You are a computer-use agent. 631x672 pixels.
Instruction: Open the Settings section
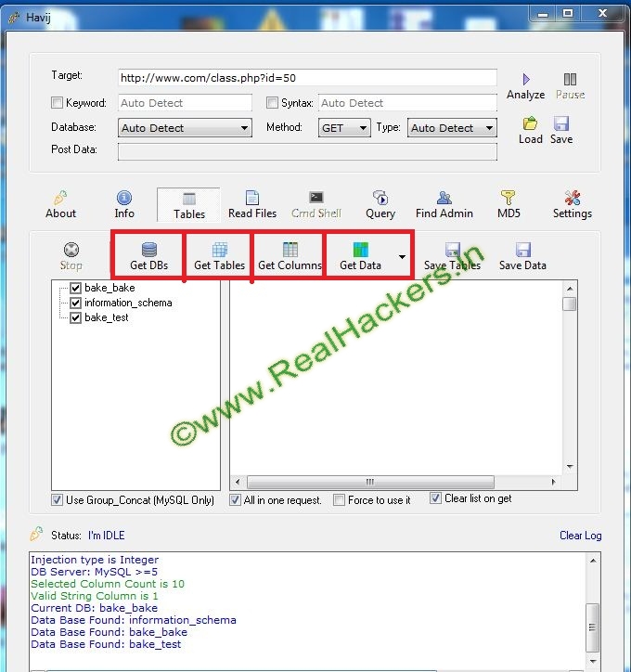pyautogui.click(x=573, y=205)
